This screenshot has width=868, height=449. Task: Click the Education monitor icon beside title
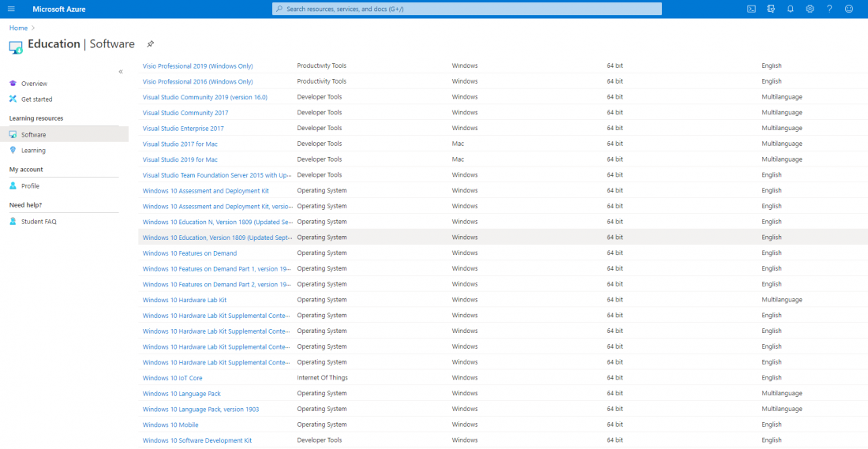click(16, 47)
